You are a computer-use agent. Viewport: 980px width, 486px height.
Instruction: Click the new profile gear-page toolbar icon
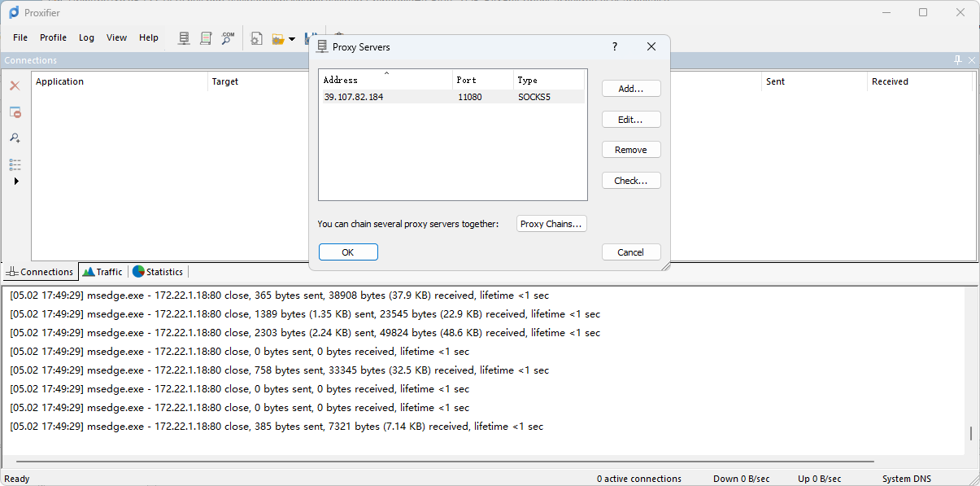click(x=256, y=38)
